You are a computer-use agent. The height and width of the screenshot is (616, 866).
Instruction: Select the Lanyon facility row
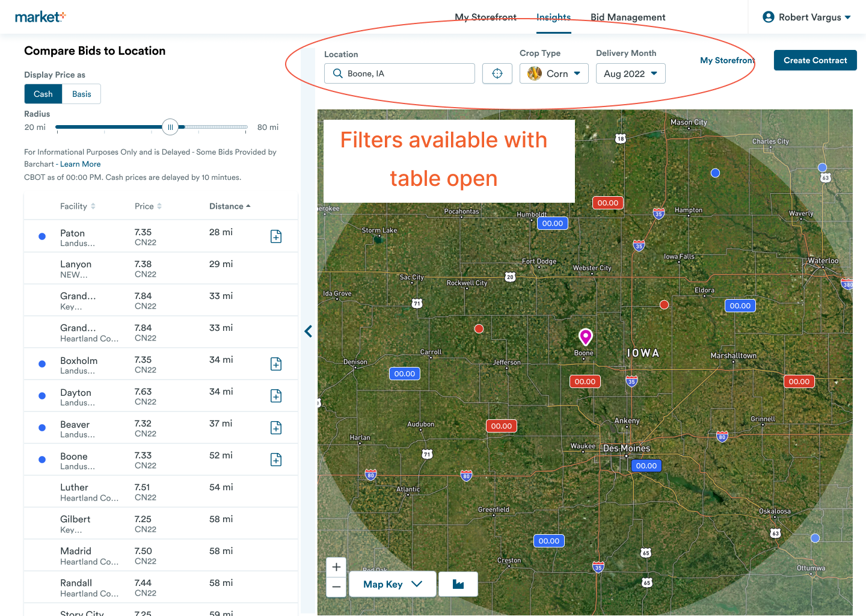coord(161,268)
